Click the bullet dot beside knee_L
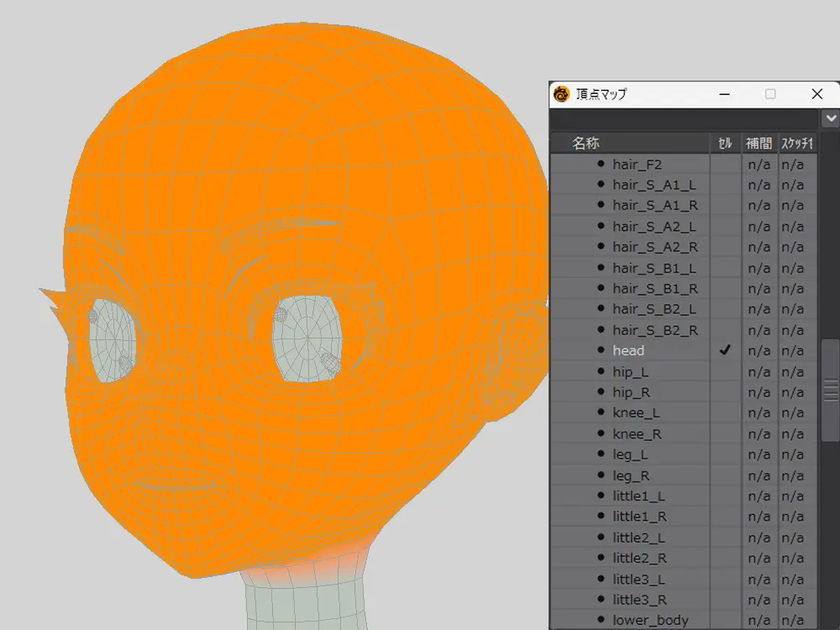Image resolution: width=840 pixels, height=630 pixels. [x=601, y=412]
